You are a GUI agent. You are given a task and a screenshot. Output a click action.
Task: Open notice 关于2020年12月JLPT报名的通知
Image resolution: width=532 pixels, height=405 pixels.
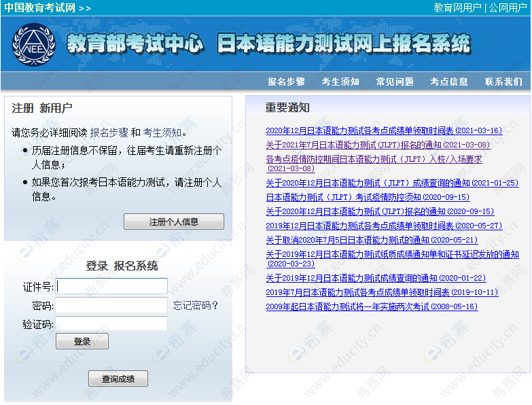coord(380,211)
